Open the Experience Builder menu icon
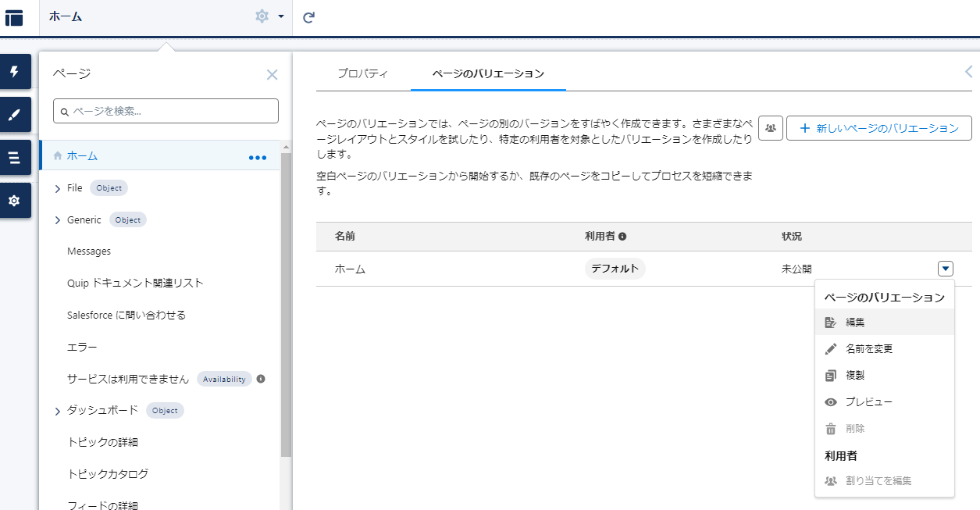The width and height of the screenshot is (980, 510). click(14, 17)
